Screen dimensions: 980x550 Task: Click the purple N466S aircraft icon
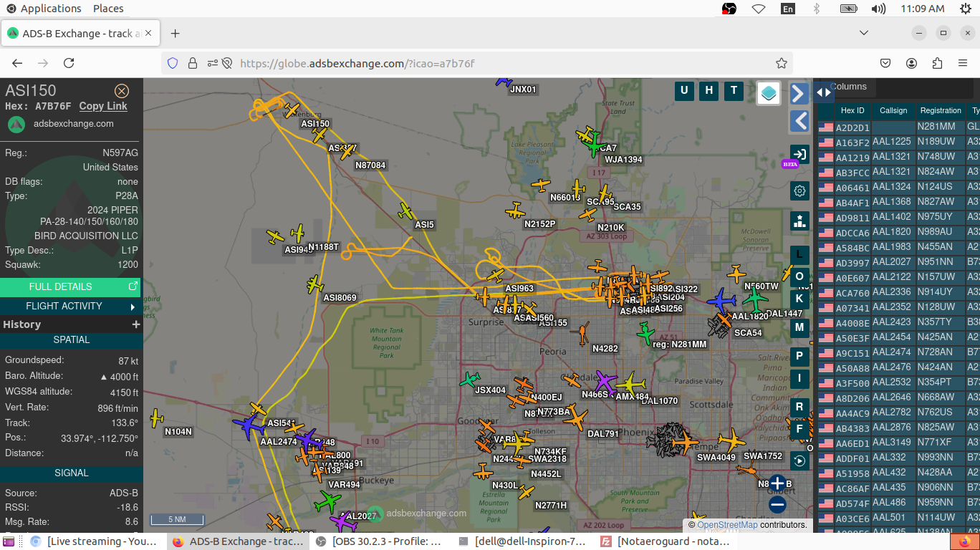(606, 382)
